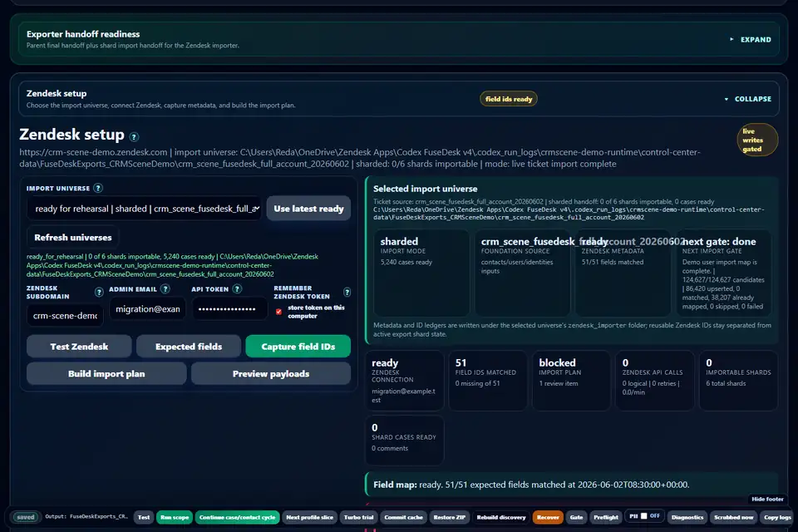Click the Import Universe help icon
This screenshot has height=532, width=798.
(x=98, y=188)
